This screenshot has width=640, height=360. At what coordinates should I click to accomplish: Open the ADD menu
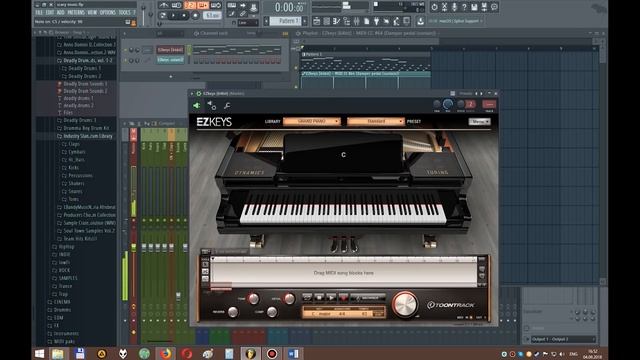[60, 13]
